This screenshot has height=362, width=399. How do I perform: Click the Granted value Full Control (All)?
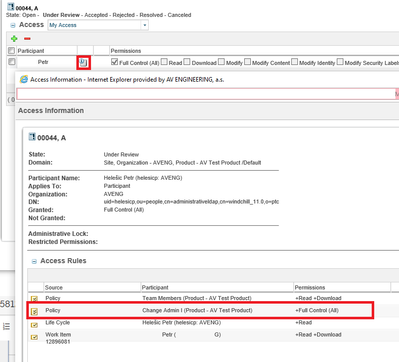pyautogui.click(x=124, y=210)
